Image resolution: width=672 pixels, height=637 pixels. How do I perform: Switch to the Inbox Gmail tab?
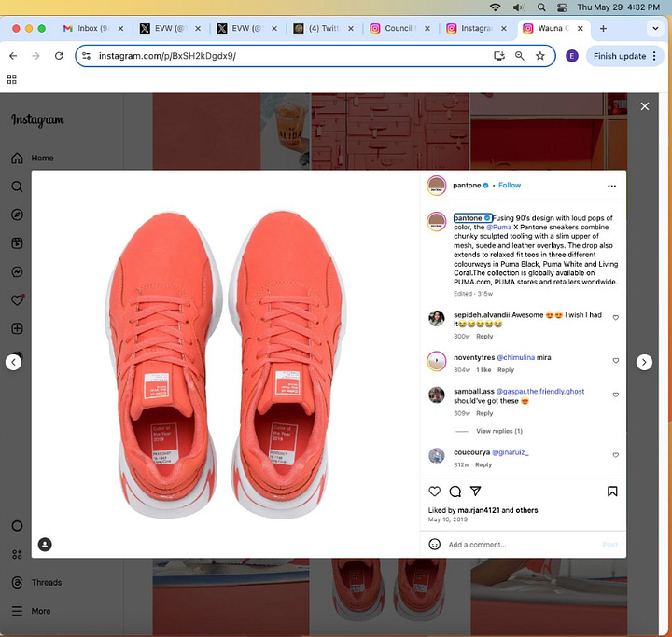tap(93, 28)
